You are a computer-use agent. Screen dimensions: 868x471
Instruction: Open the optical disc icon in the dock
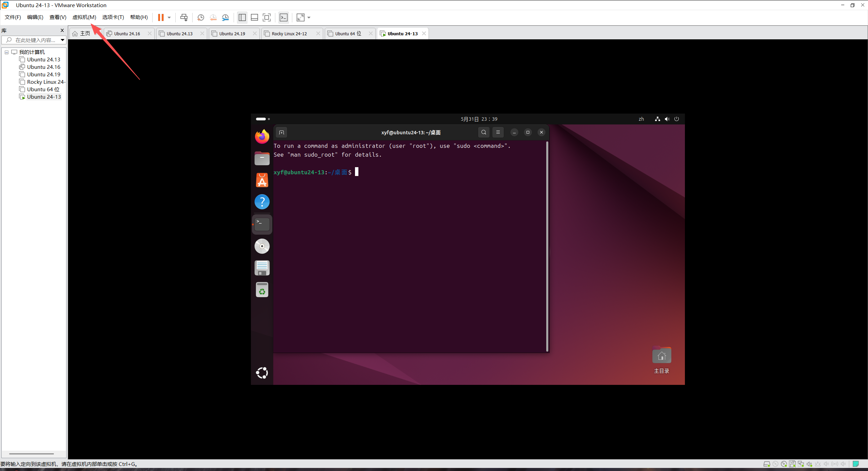262,246
